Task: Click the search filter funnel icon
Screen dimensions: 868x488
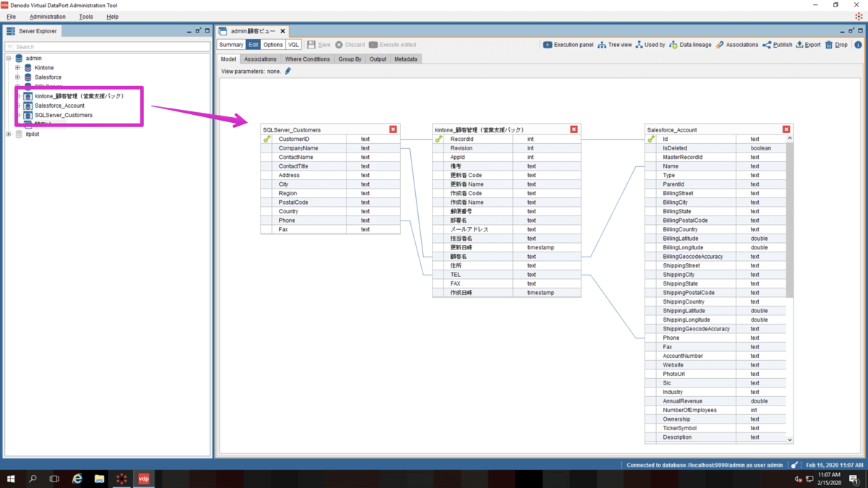Action: coord(10,47)
